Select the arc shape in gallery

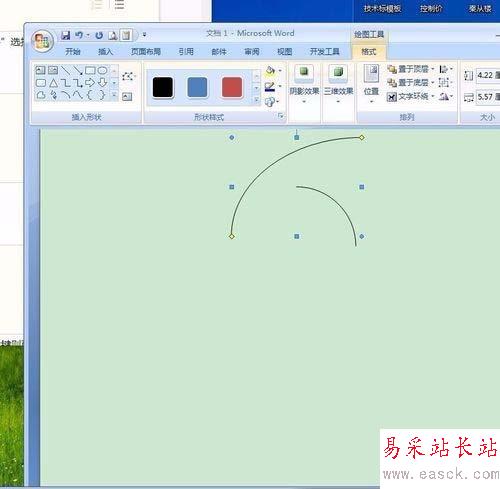pos(66,95)
